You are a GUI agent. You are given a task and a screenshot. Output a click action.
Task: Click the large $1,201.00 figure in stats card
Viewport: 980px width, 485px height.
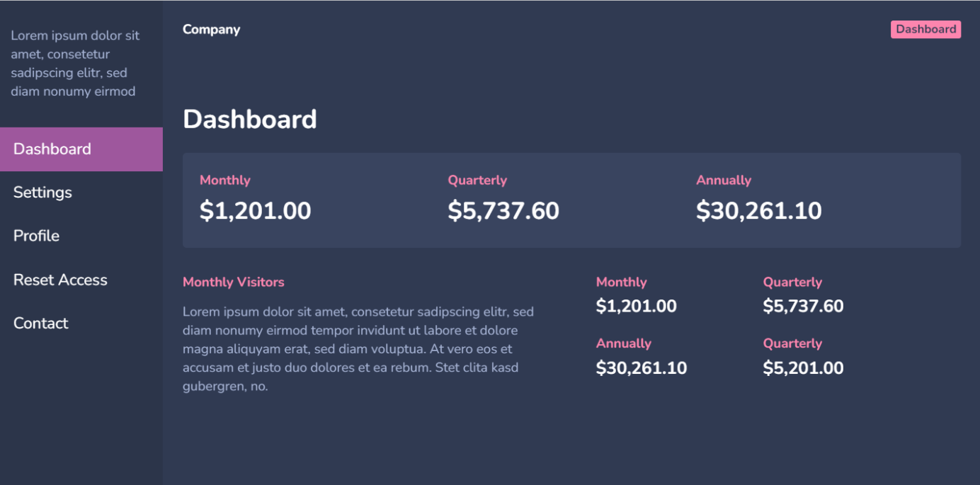tap(255, 211)
